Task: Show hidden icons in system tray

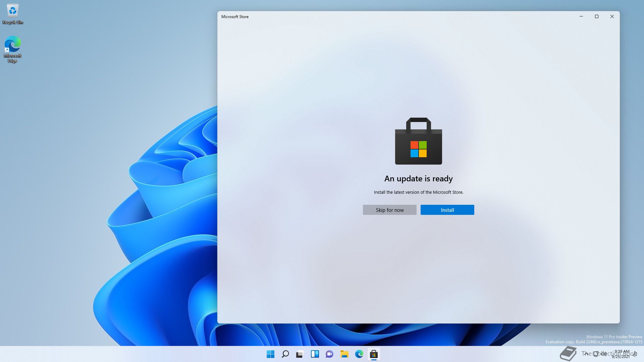Action: (586, 354)
